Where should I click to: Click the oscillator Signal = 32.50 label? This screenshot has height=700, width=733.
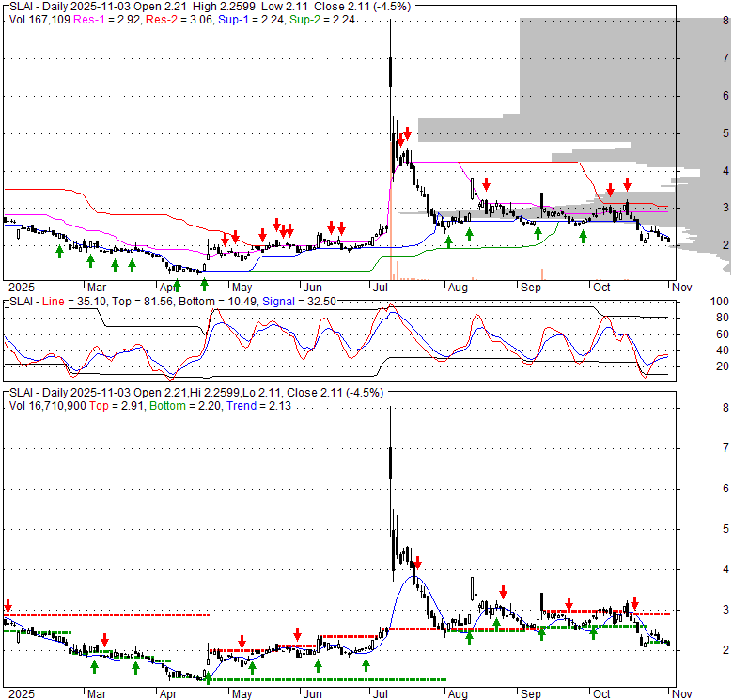300,302
